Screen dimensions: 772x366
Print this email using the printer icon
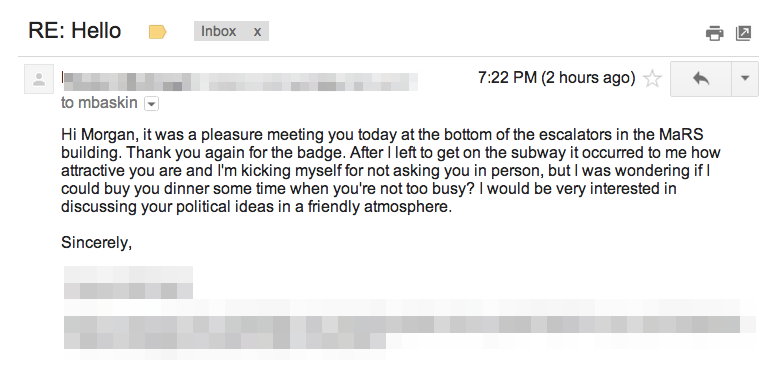point(714,33)
